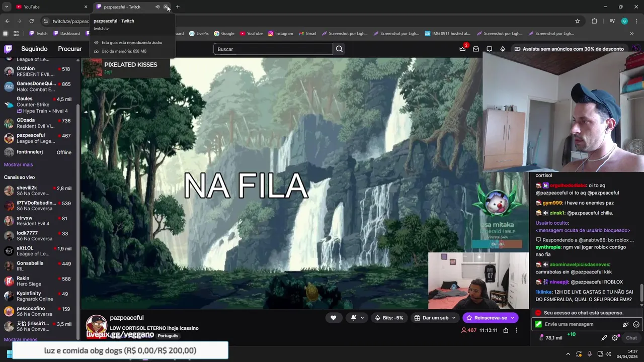
Task: Open the Chrome profile avatar
Action: (624, 21)
